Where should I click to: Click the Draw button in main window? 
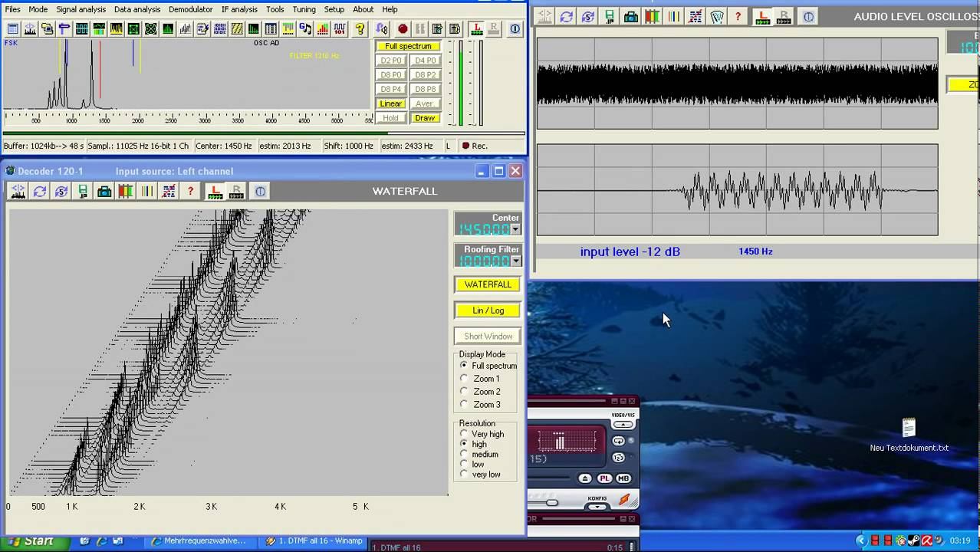pyautogui.click(x=425, y=118)
